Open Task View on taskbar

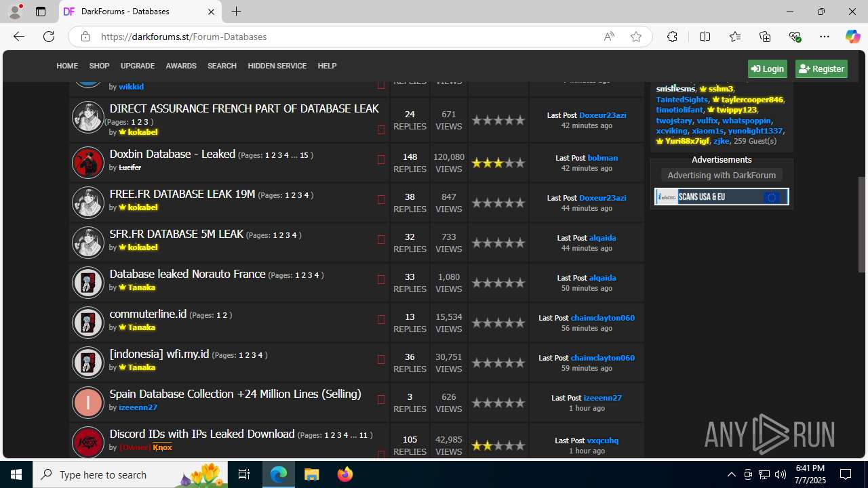[x=244, y=474]
